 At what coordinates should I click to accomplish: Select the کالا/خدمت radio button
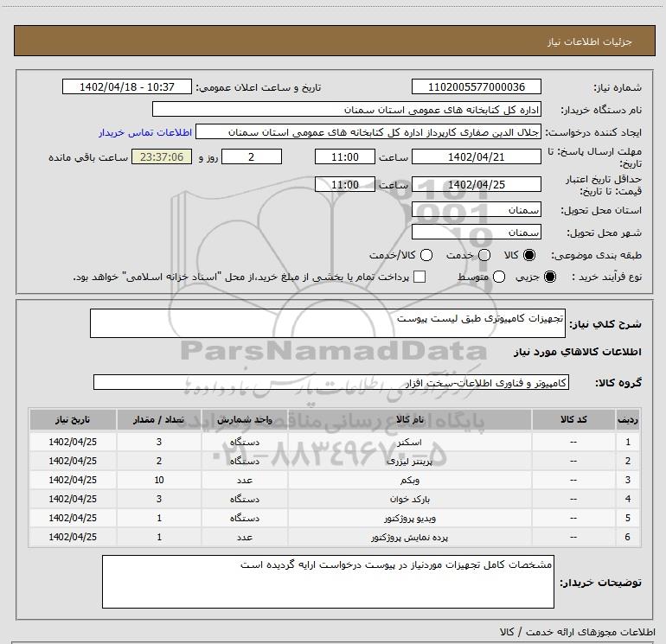426,255
